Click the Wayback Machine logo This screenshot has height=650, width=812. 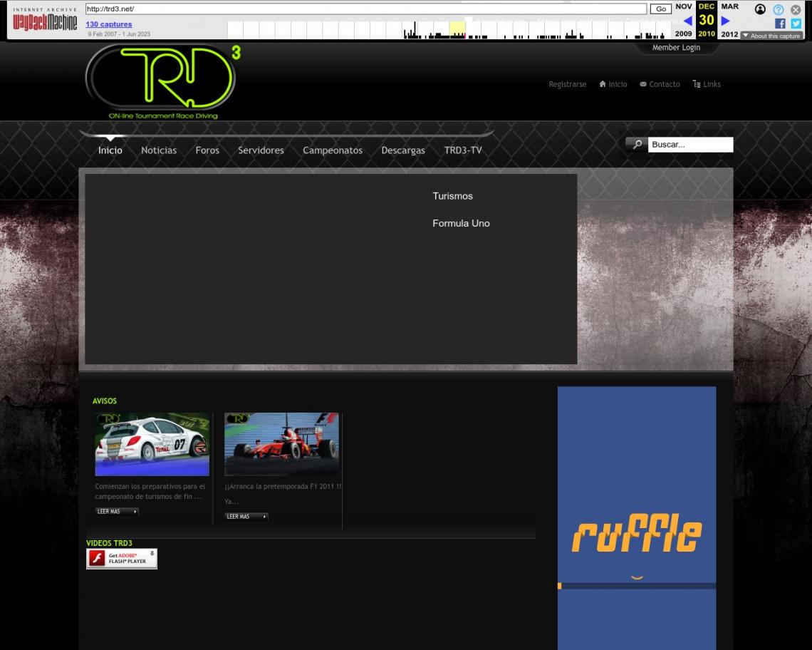click(x=45, y=21)
